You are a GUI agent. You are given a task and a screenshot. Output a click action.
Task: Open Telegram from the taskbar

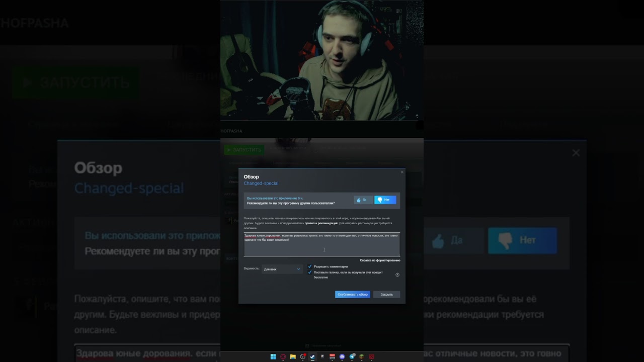coord(352,356)
